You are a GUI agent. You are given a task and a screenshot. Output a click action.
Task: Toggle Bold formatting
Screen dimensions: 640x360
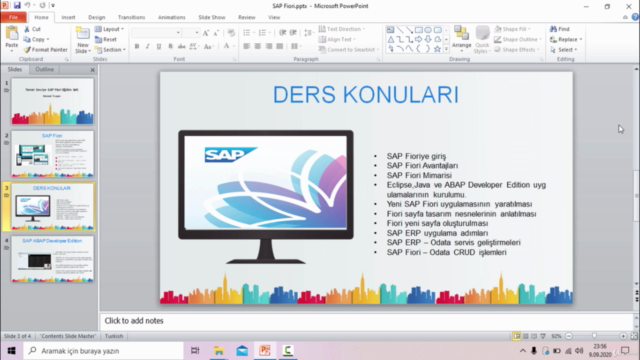[137, 47]
